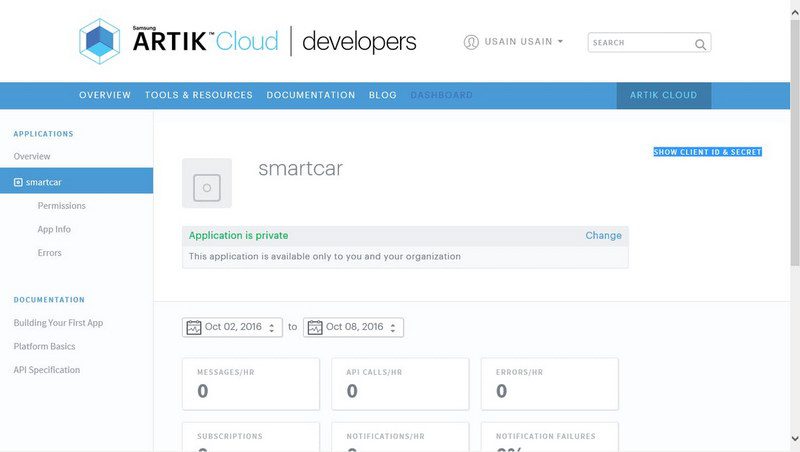Open the Platform Basics doc link
Viewport: 800px width, 452px height.
click(44, 346)
